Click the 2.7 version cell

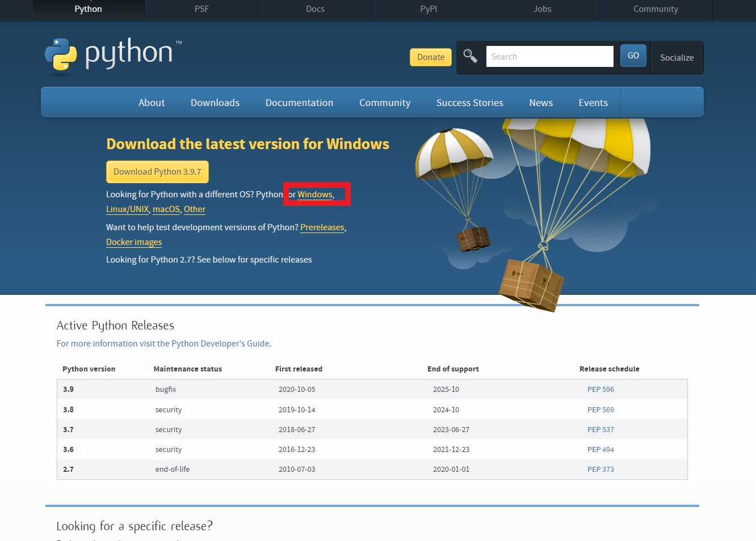(68, 470)
